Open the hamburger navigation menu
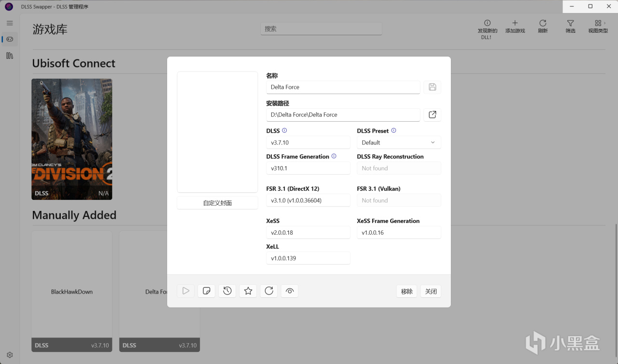 click(10, 23)
